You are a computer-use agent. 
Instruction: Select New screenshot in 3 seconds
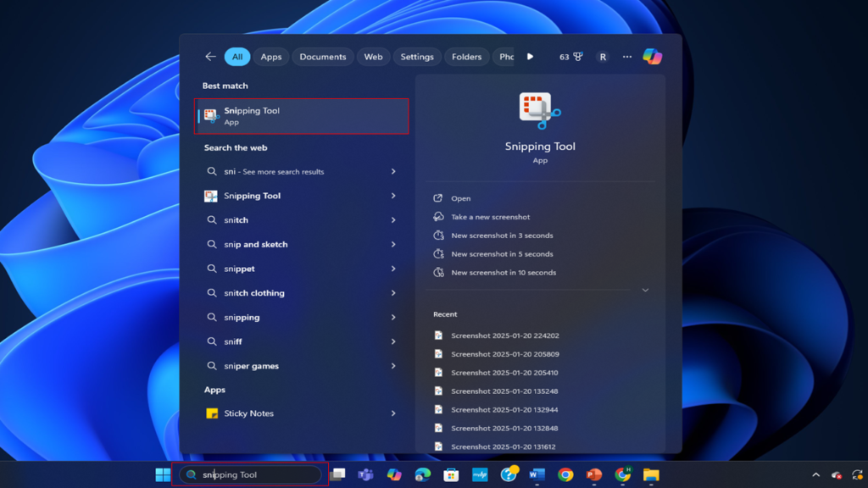[x=502, y=236]
